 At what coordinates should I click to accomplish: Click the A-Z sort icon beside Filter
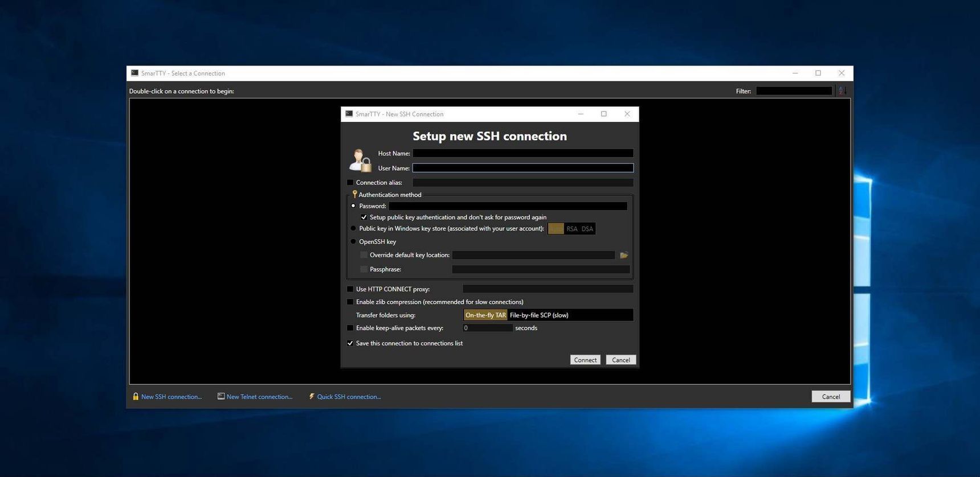click(842, 91)
